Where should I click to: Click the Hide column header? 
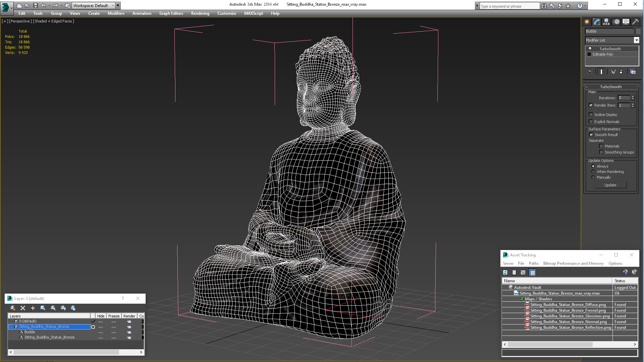pyautogui.click(x=101, y=316)
